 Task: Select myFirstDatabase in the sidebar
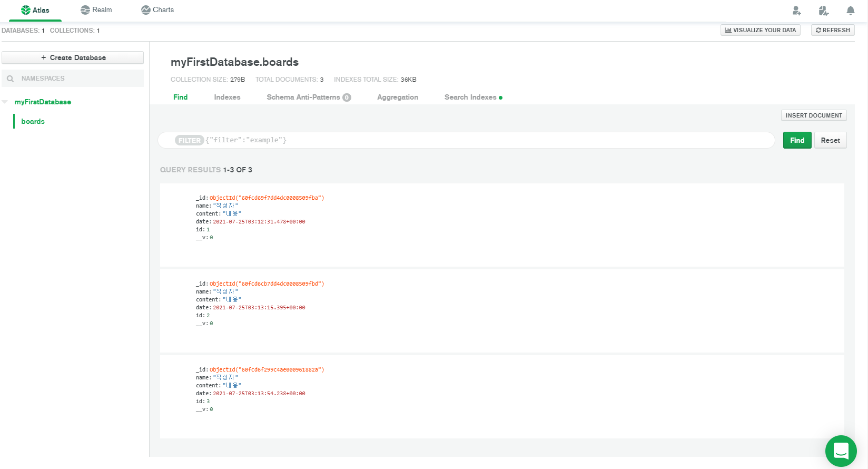pyautogui.click(x=43, y=102)
